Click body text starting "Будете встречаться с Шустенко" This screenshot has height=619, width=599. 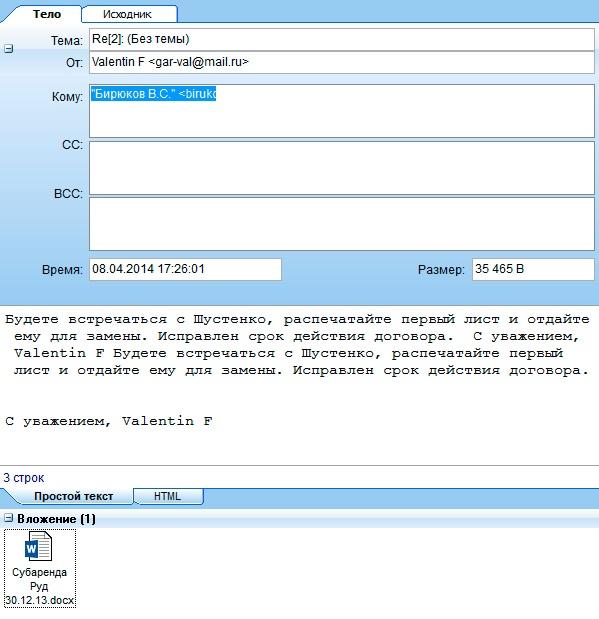click(297, 345)
